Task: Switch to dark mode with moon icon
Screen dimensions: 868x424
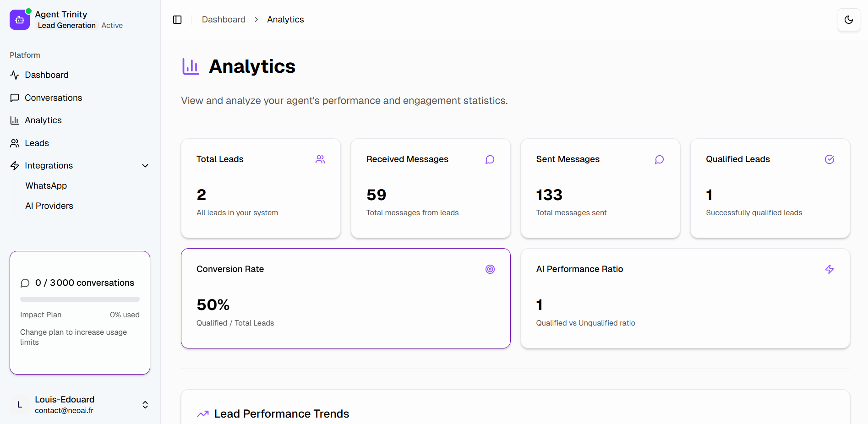Action: [848, 20]
